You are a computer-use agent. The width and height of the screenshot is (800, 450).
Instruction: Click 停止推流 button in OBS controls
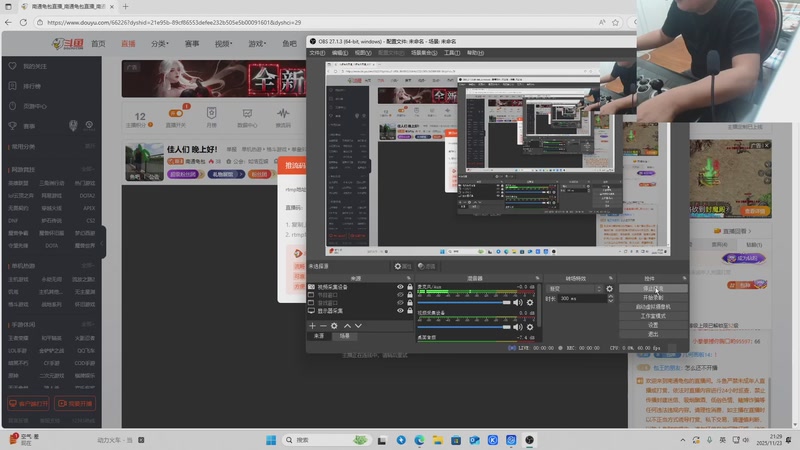(653, 288)
